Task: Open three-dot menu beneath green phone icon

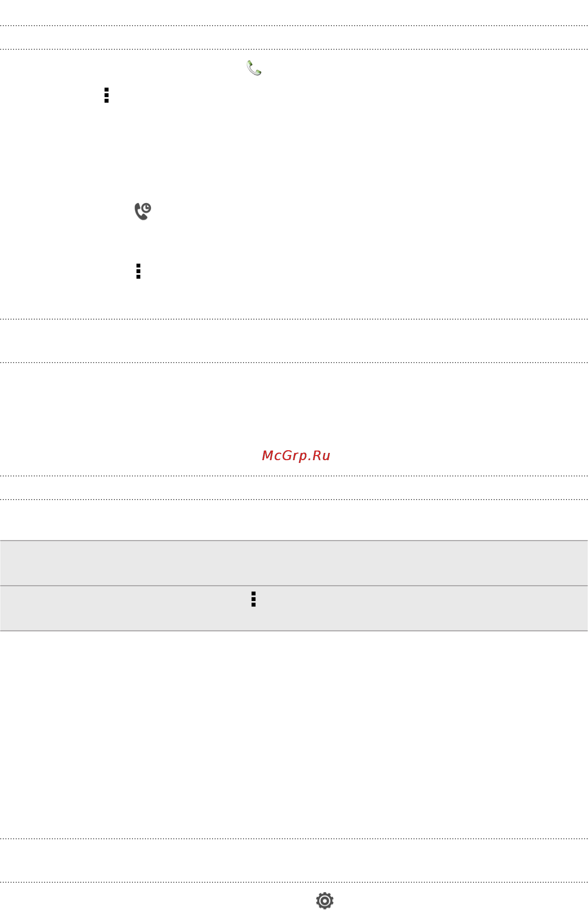Action: (x=106, y=95)
